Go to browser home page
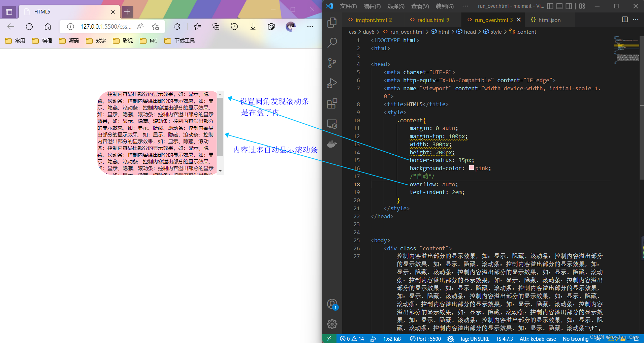Viewport: 644px width, 343px height. point(48,27)
